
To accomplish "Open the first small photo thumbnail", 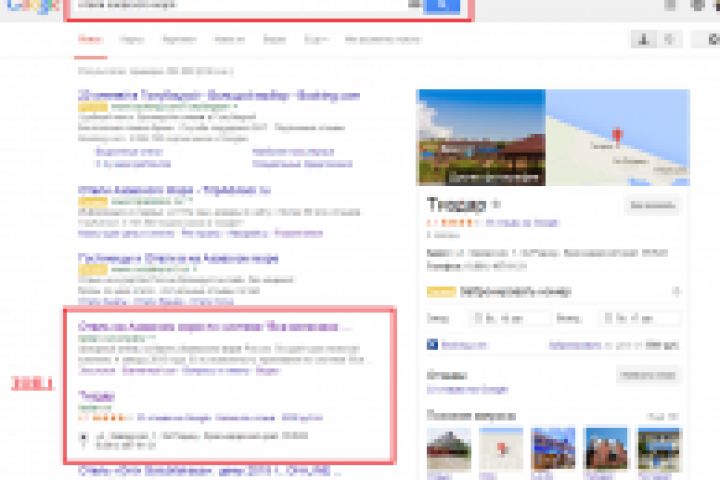I will [449, 449].
